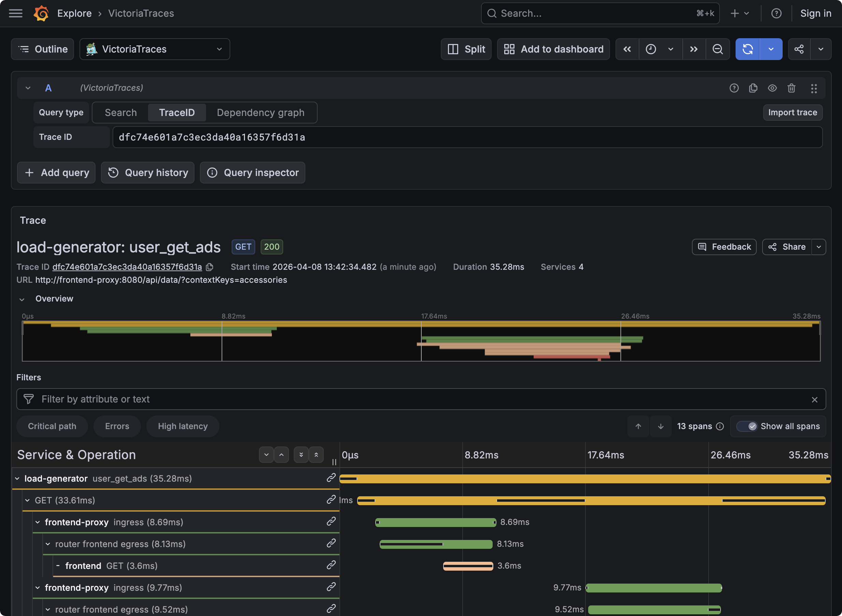Collapse the Overview section

22,299
